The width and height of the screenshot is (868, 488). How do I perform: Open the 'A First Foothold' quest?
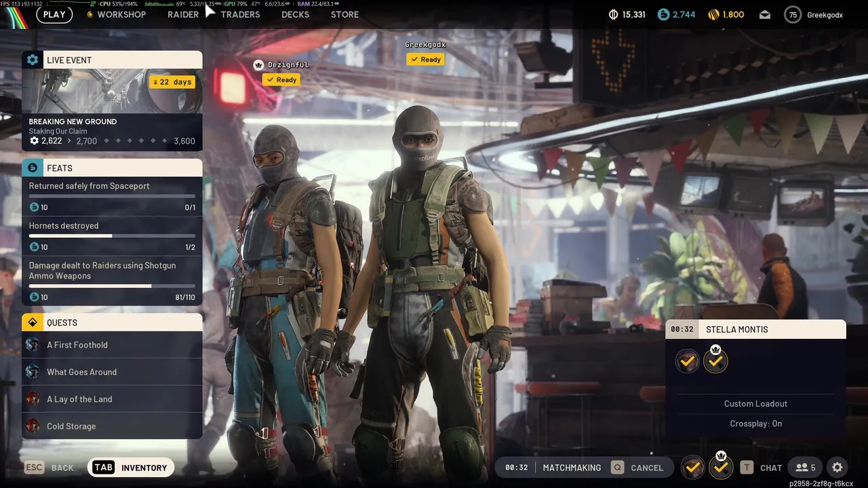[112, 344]
